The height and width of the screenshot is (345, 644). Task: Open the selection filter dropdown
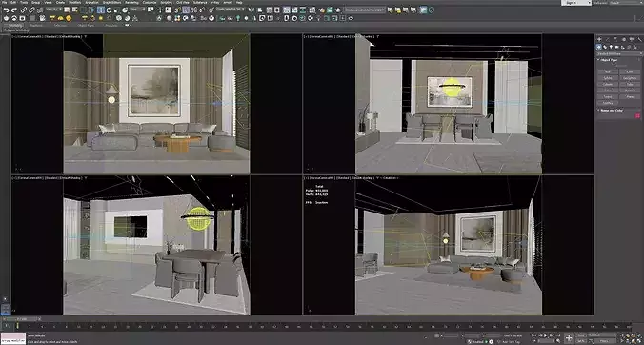[x=53, y=10]
